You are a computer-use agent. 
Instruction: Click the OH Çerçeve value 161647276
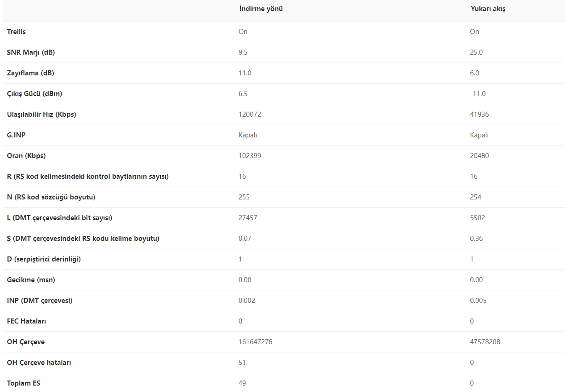click(x=255, y=342)
